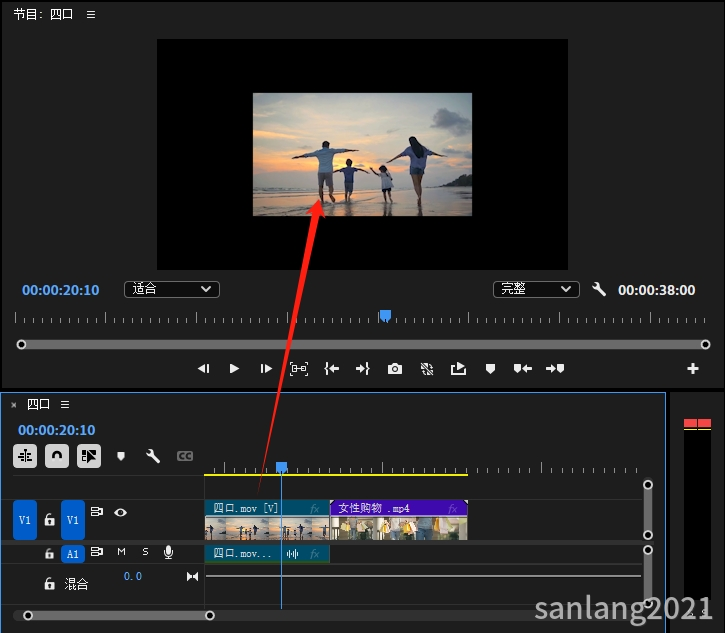Solo the A1 audio track
Screen dimensions: 725x633
(145, 552)
